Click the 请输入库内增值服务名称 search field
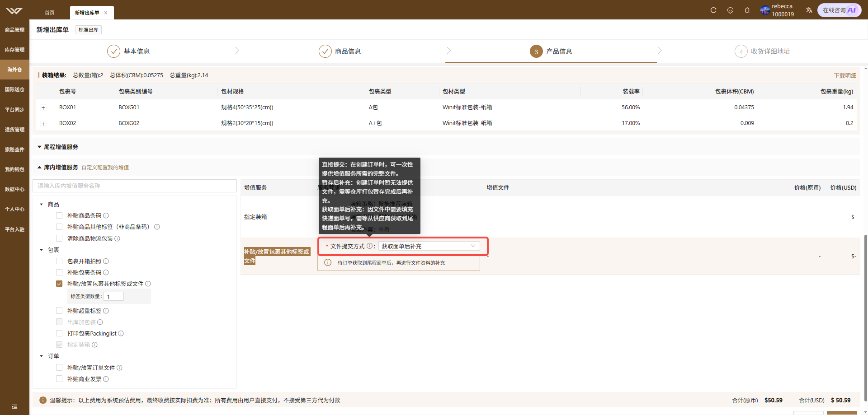Viewport: 868px width, 415px height. (135, 186)
